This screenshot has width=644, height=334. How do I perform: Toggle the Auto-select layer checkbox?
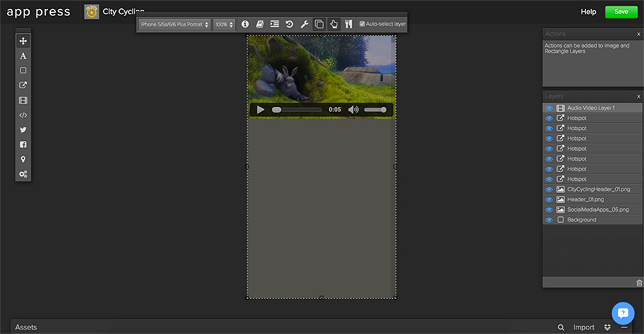point(362,24)
